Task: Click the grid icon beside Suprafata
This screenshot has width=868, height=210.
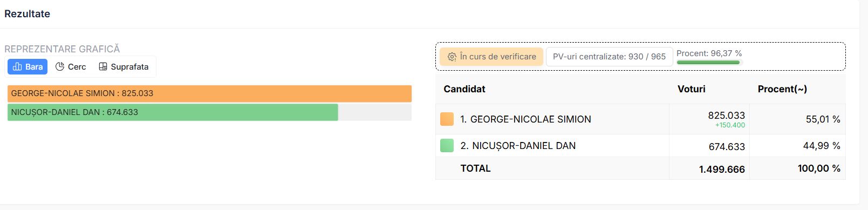Action: 103,67
